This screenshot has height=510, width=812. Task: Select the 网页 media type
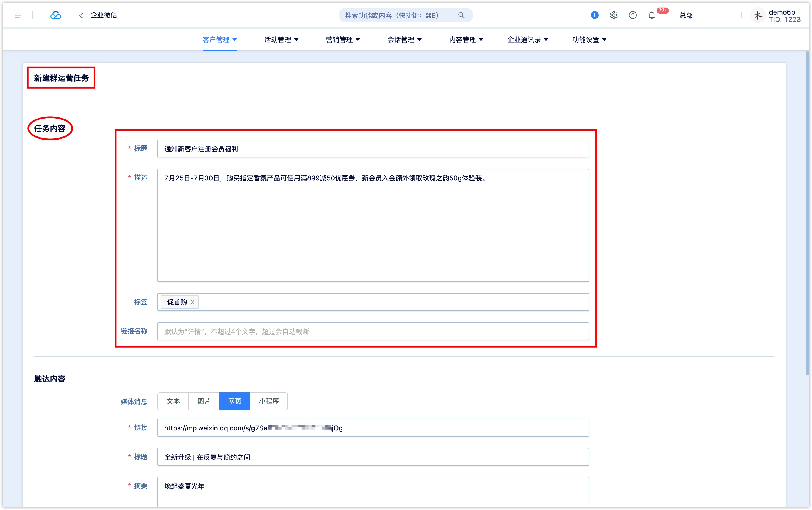tap(235, 401)
